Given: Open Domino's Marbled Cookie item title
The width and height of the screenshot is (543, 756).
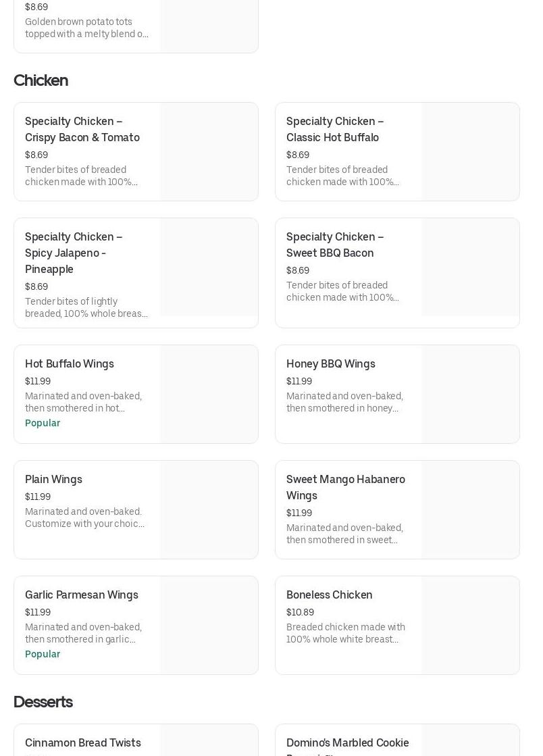Looking at the screenshot, I should (348, 743).
